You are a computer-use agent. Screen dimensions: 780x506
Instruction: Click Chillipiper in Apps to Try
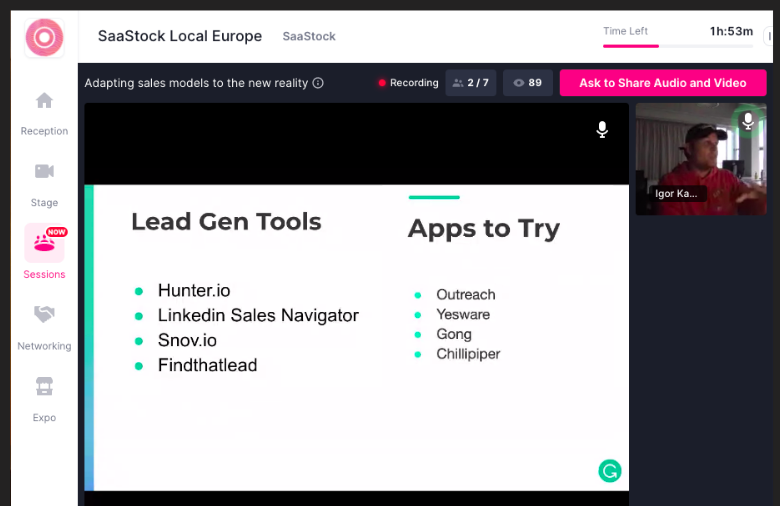tap(468, 354)
